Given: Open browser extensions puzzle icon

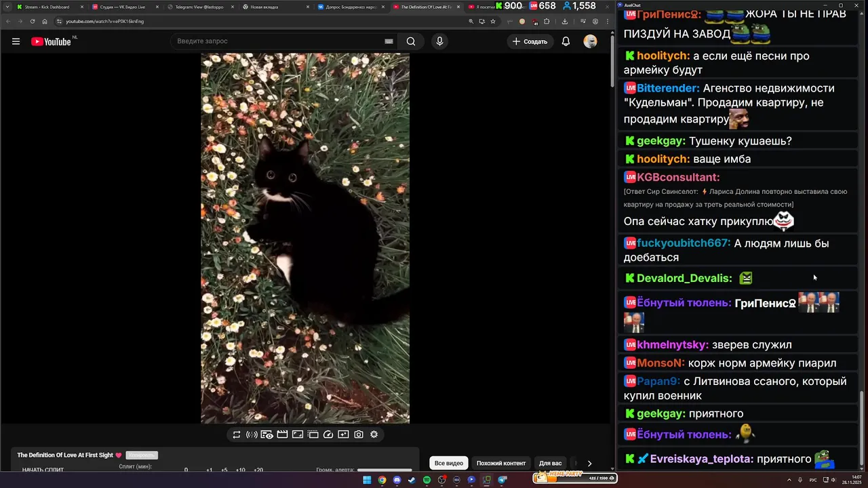Looking at the screenshot, I should point(547,21).
